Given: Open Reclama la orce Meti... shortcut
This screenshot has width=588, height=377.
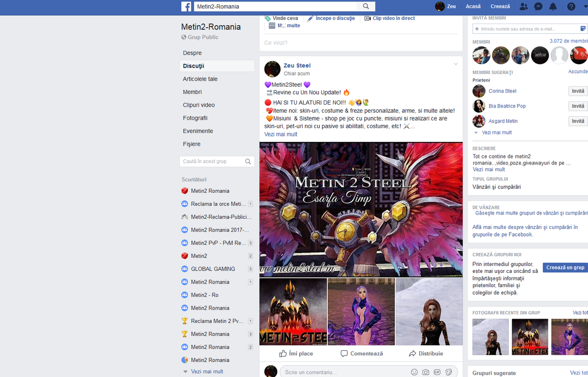Looking at the screenshot, I should click(217, 204).
